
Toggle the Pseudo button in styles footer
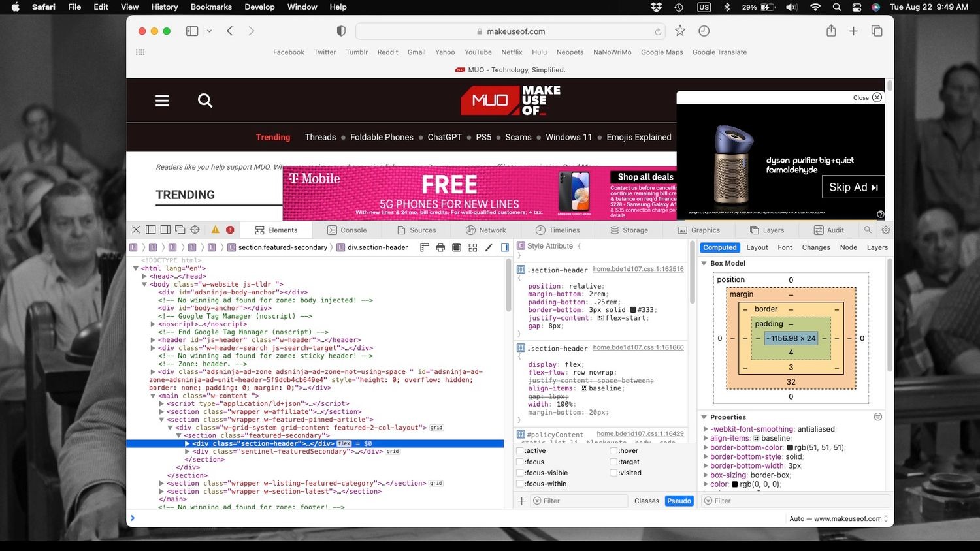click(679, 501)
